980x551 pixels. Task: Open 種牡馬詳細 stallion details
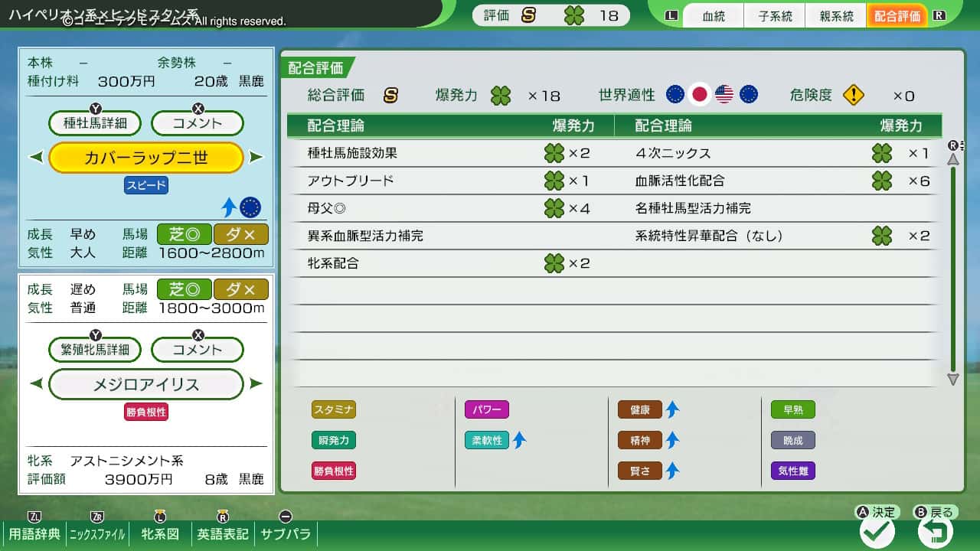[x=95, y=122]
